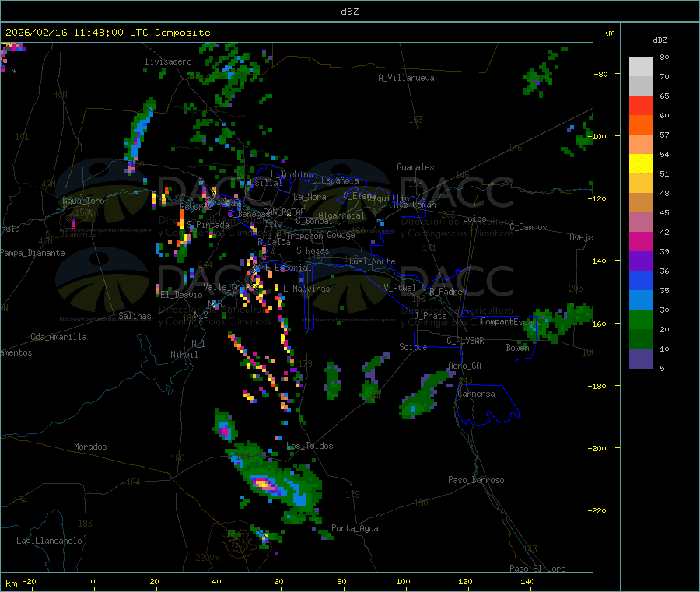700x592 pixels.
Task: Click the Los_Toldos map label
Action: pos(310,446)
